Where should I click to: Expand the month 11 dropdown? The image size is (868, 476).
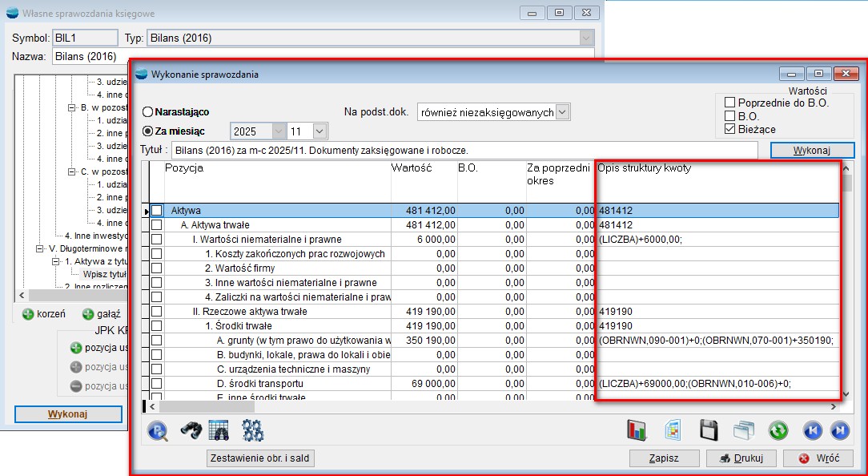(319, 131)
